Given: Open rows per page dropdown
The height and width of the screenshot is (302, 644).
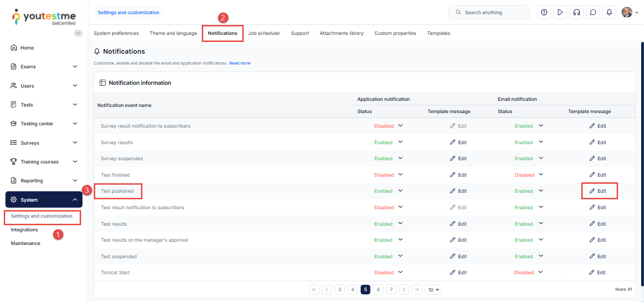Looking at the screenshot, I should tap(433, 290).
